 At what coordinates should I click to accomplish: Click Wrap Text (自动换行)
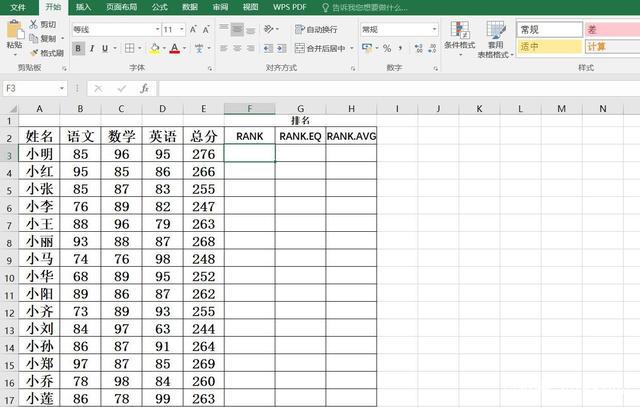click(x=316, y=29)
